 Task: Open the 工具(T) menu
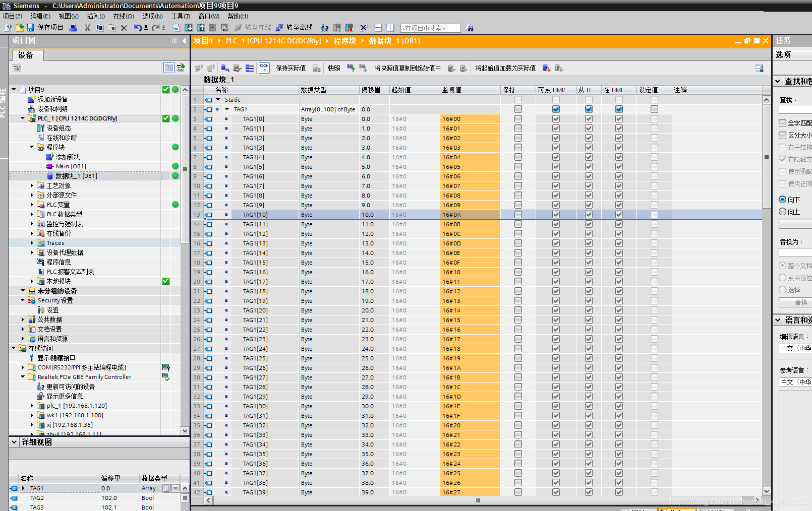pyautogui.click(x=181, y=16)
